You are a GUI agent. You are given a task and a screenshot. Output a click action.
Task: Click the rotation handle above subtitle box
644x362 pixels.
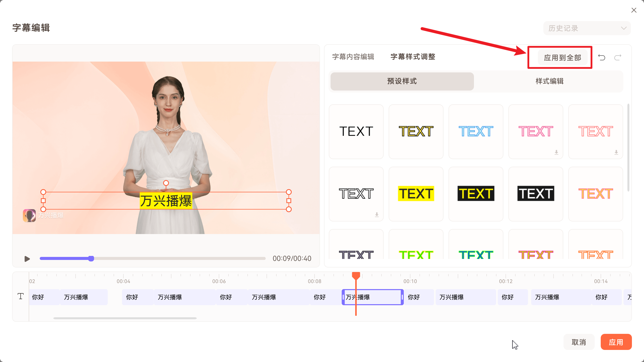(166, 183)
